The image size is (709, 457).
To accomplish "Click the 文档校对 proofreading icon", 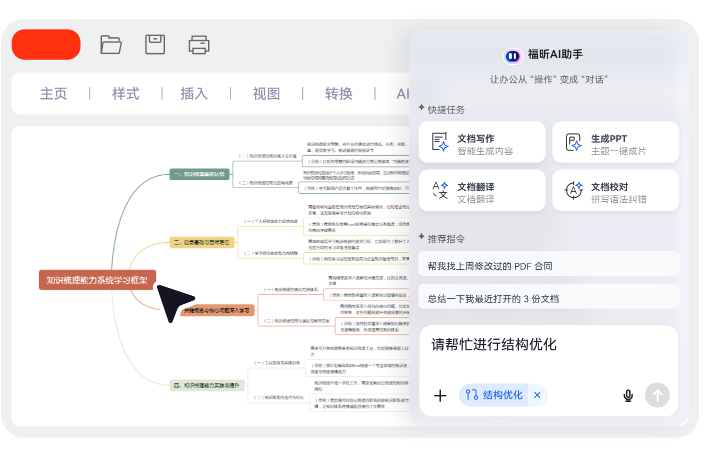I will click(x=573, y=190).
